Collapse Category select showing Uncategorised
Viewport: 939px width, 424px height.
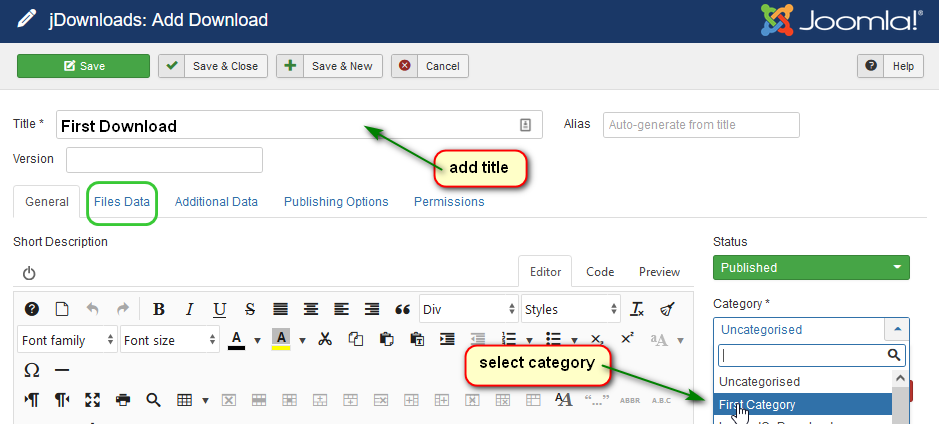point(811,329)
